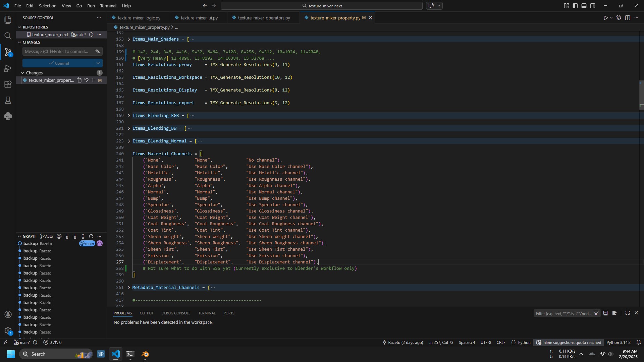Image resolution: width=644 pixels, height=362 pixels.
Task: Open the Extensions view
Action: 8,84
